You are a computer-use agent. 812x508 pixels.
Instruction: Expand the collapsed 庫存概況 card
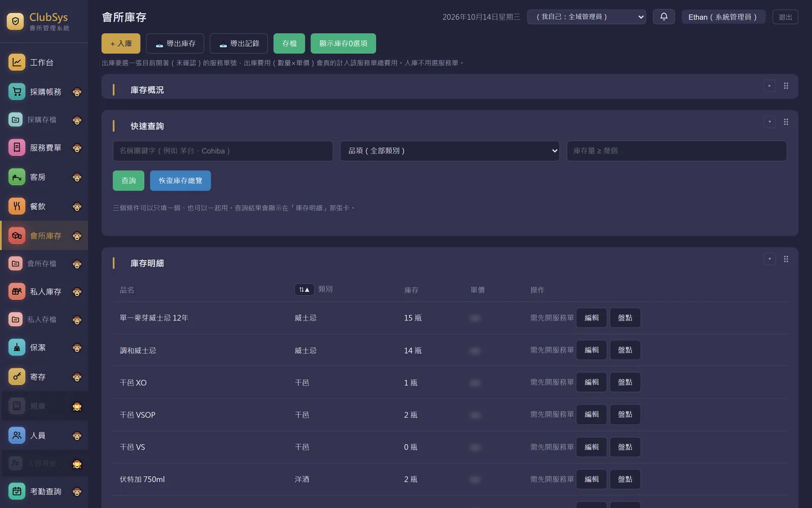769,86
